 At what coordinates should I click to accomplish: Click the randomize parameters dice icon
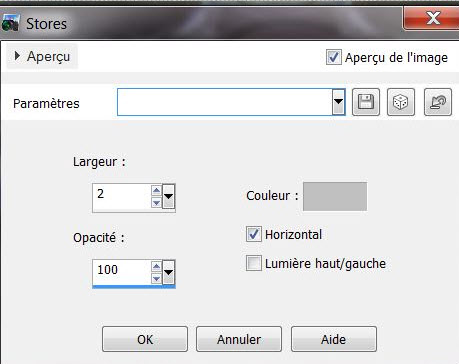[401, 102]
